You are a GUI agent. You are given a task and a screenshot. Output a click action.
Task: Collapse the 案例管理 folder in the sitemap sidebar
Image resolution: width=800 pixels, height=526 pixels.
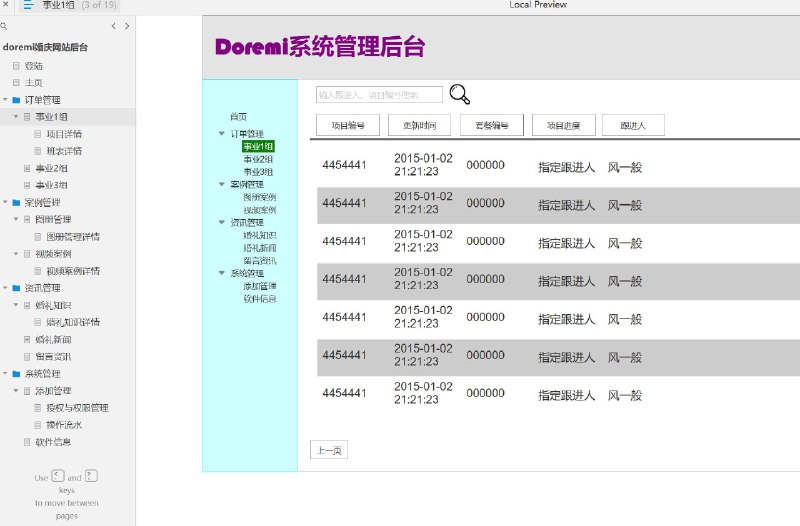tap(5, 203)
